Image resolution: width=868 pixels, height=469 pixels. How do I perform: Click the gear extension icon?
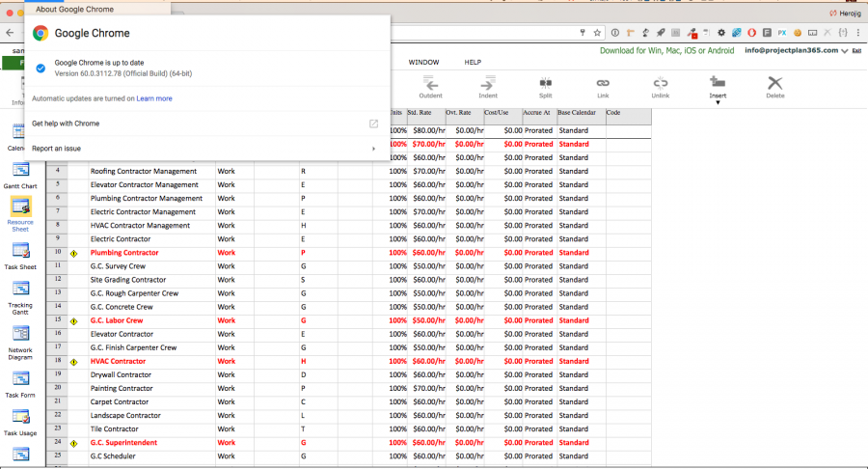coord(721,33)
